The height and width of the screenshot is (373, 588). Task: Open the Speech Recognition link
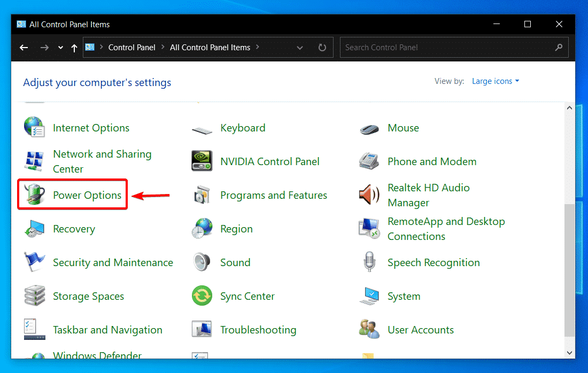point(434,263)
